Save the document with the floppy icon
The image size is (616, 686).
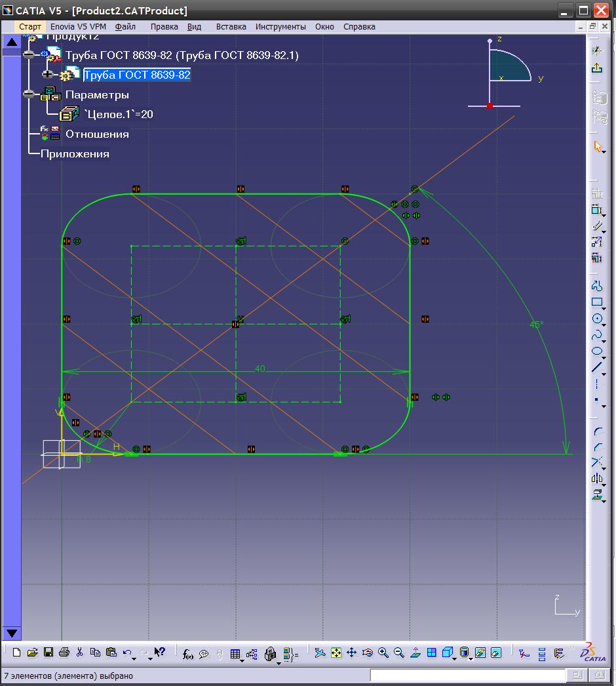[48, 653]
